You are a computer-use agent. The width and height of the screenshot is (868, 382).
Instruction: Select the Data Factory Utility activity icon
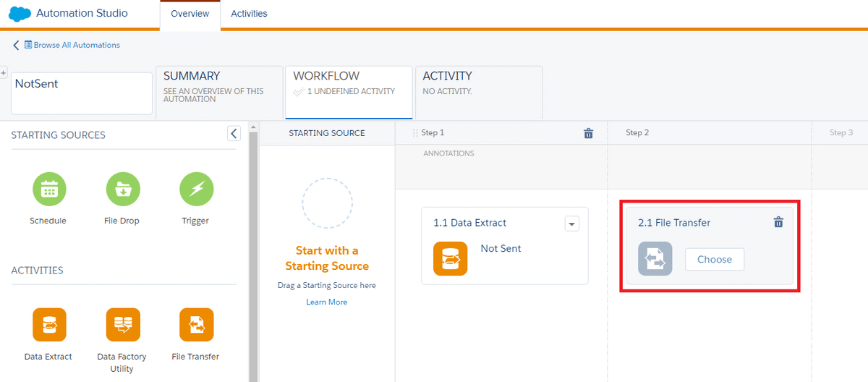click(123, 325)
